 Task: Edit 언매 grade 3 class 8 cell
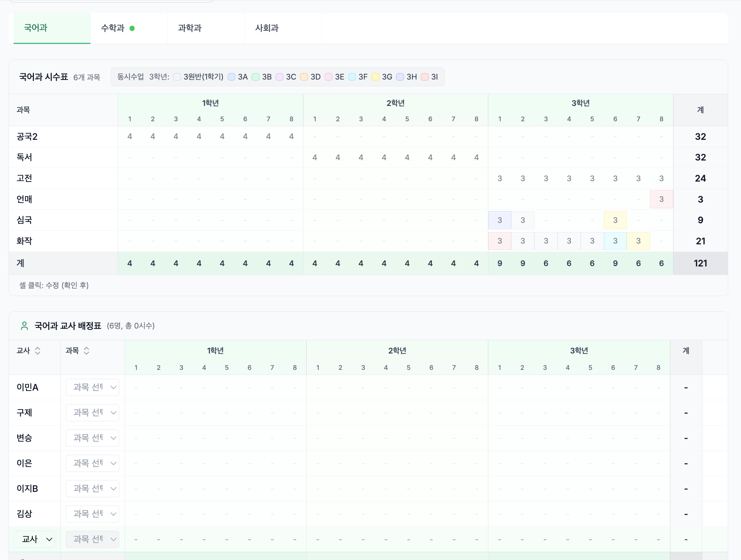click(661, 199)
